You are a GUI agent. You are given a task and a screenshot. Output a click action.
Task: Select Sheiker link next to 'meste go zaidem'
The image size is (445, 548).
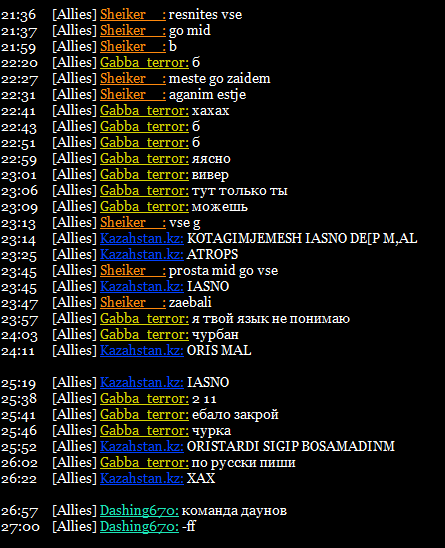click(133, 79)
